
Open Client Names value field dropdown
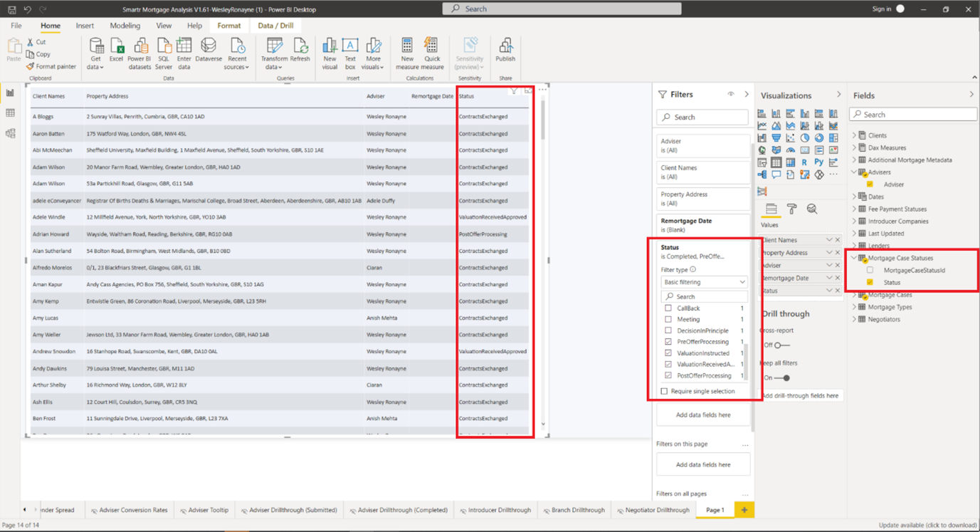(x=829, y=240)
